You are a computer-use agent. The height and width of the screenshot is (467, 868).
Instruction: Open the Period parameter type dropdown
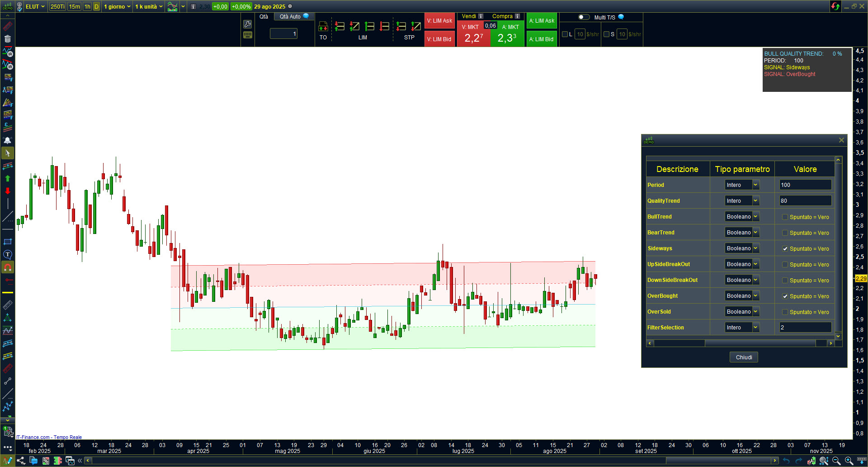click(755, 185)
